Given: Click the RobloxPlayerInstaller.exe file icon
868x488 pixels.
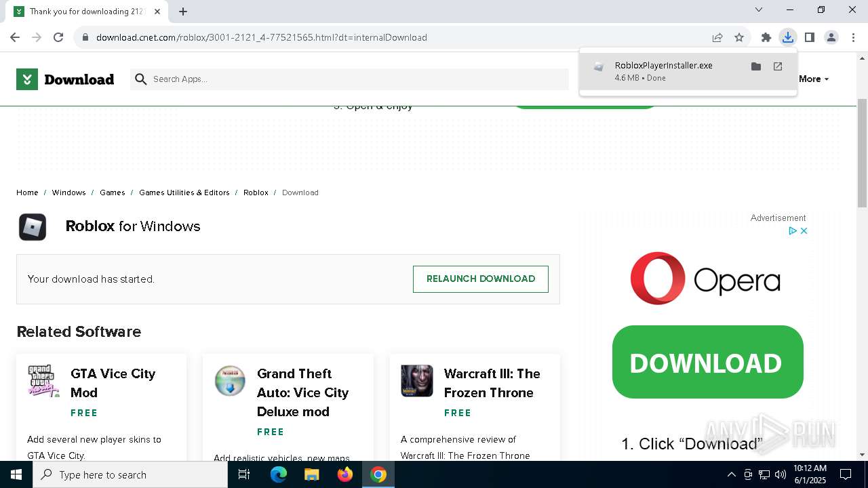Looking at the screenshot, I should [x=598, y=66].
